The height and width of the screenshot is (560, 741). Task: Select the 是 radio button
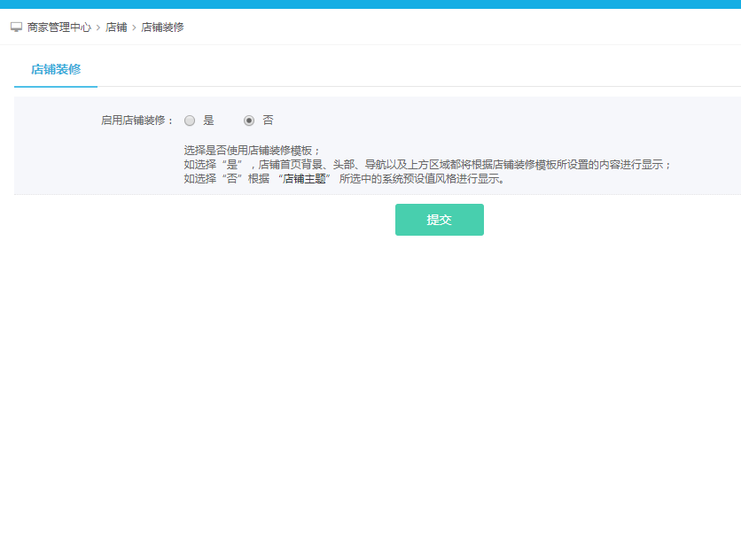tap(190, 121)
